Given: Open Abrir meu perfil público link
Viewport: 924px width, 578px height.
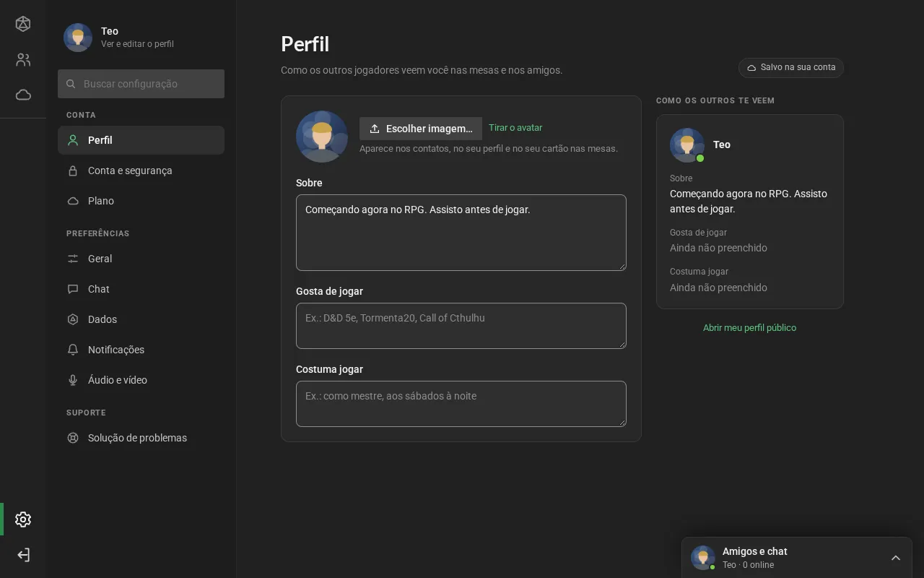Looking at the screenshot, I should (x=749, y=328).
